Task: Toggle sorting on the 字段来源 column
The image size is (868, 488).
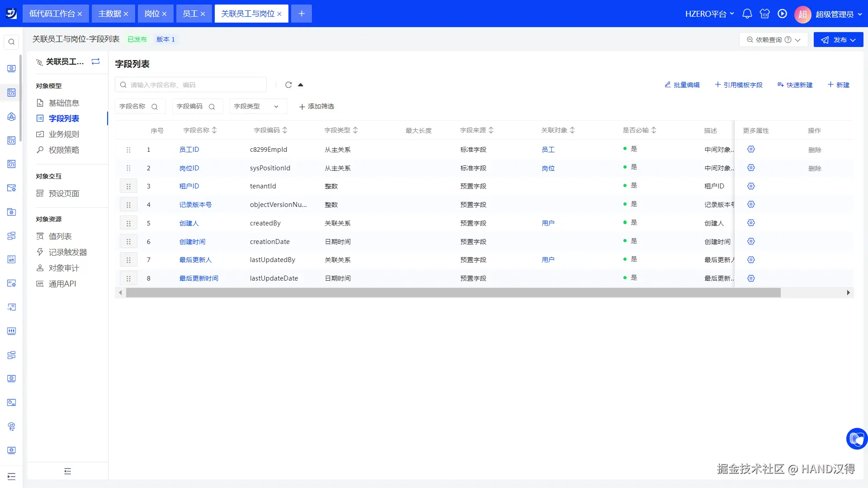Action: pyautogui.click(x=491, y=130)
